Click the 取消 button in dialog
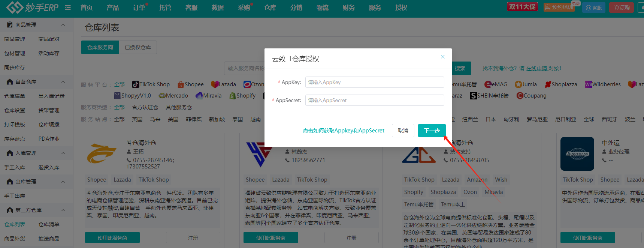 tap(403, 131)
